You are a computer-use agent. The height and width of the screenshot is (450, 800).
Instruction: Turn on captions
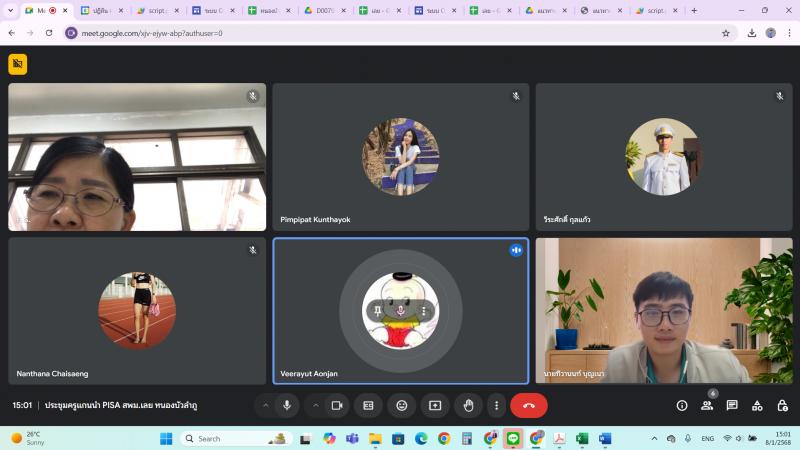click(x=368, y=406)
